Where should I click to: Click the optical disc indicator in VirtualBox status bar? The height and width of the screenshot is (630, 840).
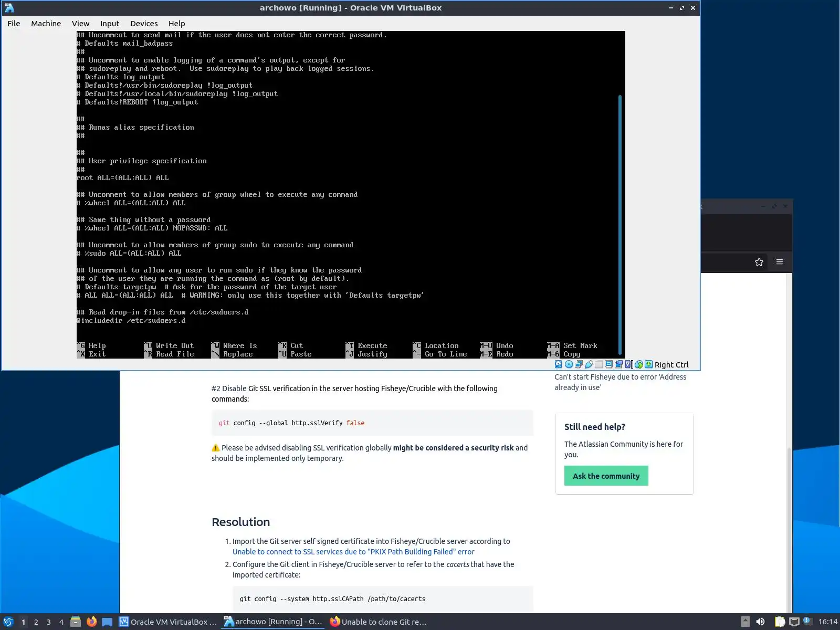click(569, 364)
